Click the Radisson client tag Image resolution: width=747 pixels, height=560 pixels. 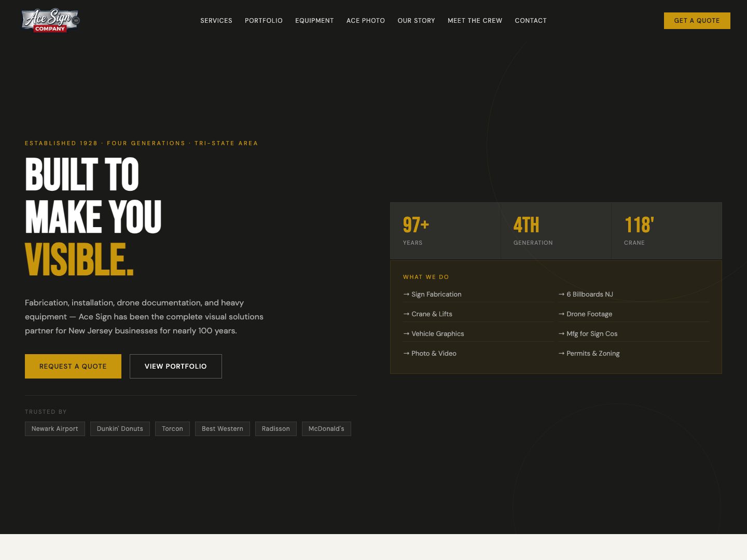point(276,429)
